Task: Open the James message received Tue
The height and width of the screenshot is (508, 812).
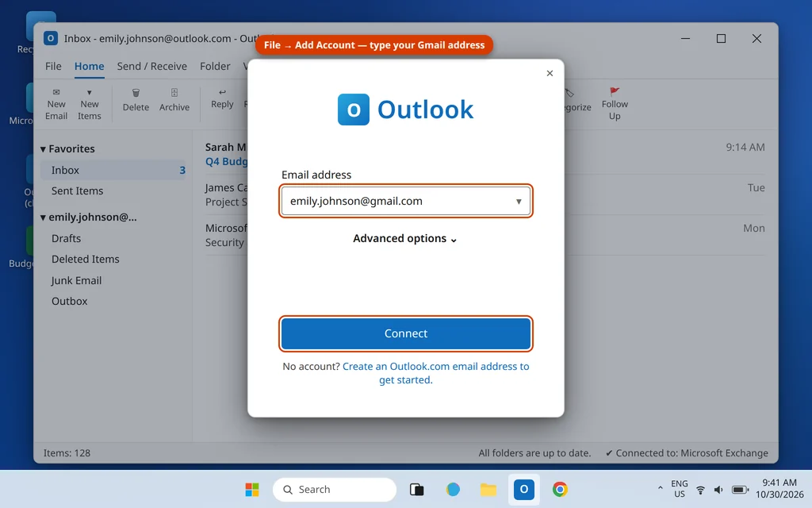Action: point(485,194)
